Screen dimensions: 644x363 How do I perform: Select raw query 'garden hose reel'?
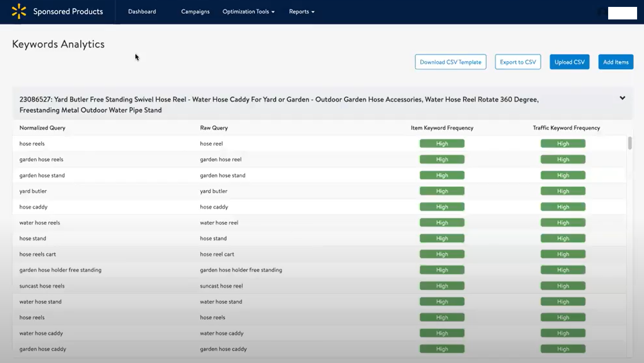[x=221, y=159]
